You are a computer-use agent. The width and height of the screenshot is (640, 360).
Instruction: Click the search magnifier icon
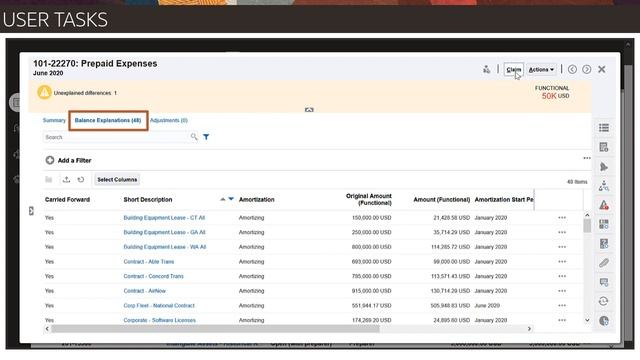[194, 137]
